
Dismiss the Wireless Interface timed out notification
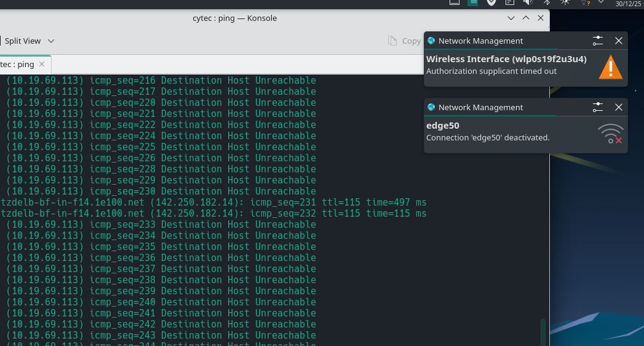619,41
